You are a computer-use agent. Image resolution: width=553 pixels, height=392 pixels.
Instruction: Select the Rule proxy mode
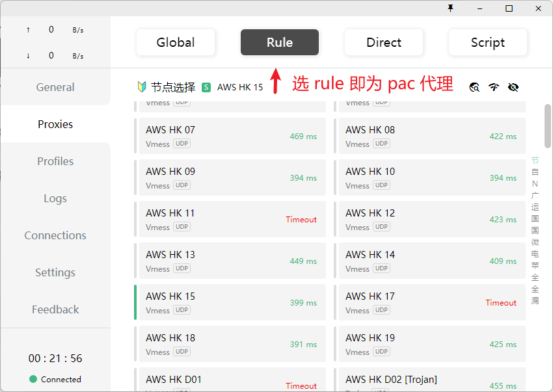[x=280, y=42]
